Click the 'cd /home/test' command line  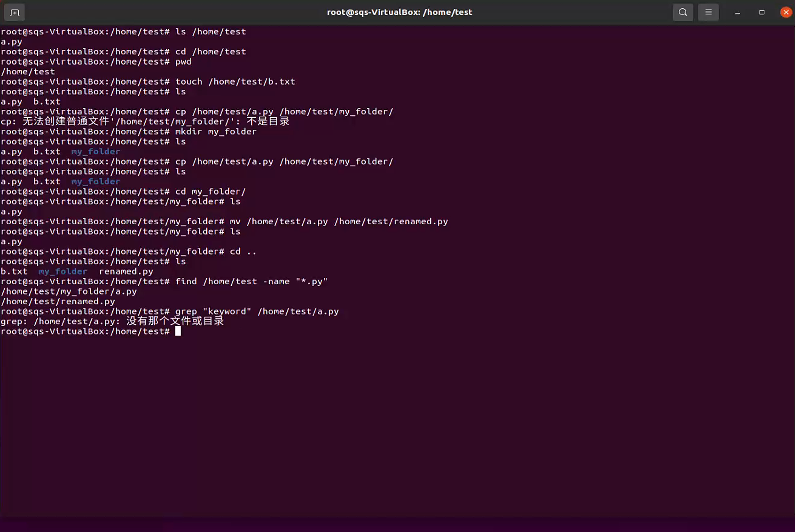tap(123, 52)
